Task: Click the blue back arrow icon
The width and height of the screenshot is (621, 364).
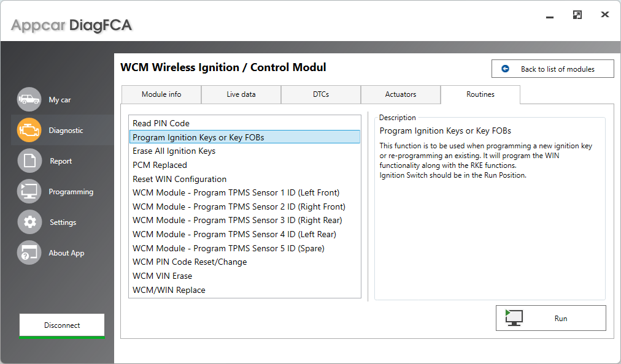Action: pyautogui.click(x=505, y=68)
